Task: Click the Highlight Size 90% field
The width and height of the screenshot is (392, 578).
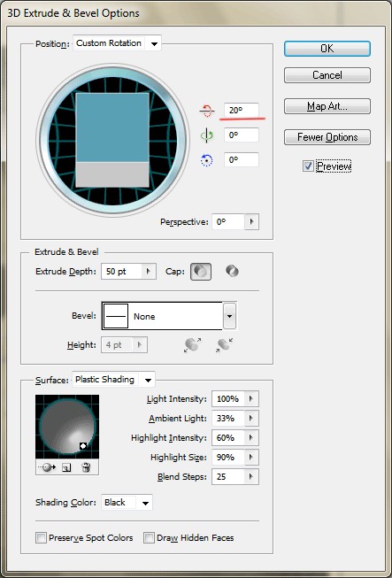Action: (x=228, y=457)
